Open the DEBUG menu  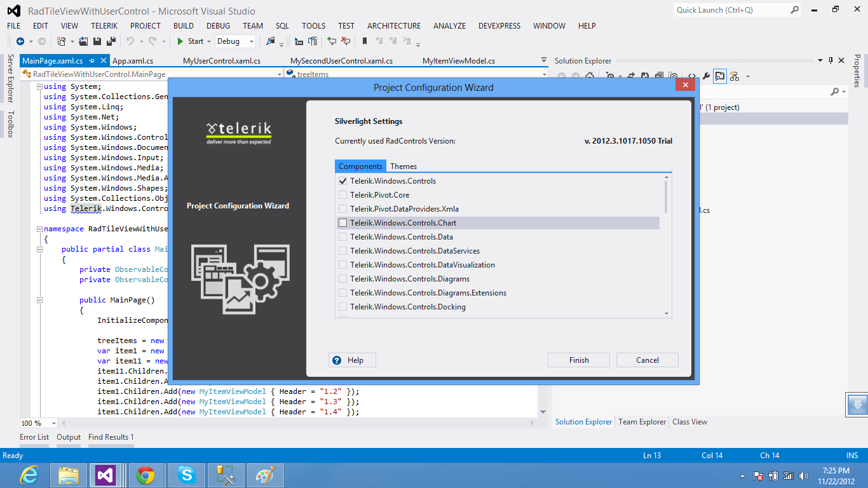(x=218, y=26)
